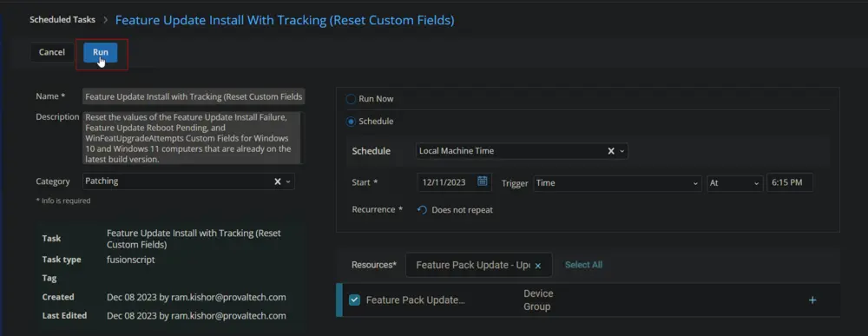868x336 pixels.
Task: Expand the Category dropdown arrow
Action: 288,181
